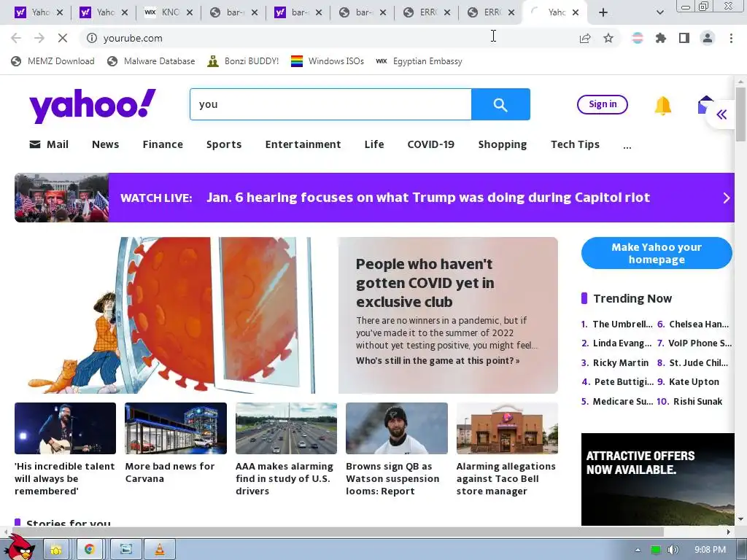This screenshot has width=747, height=560.
Task: Open Yahoo notifications bell
Action: (662, 105)
